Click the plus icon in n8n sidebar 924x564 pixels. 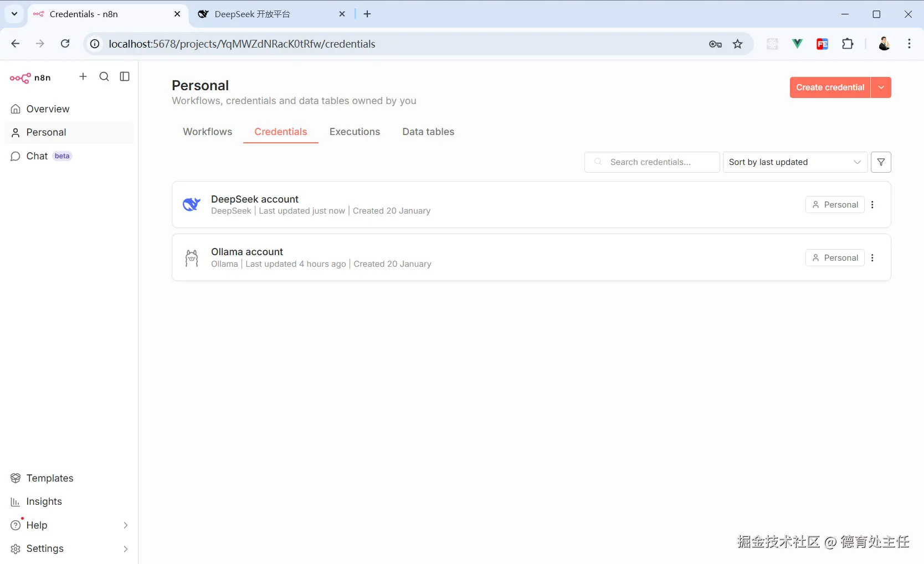(83, 76)
